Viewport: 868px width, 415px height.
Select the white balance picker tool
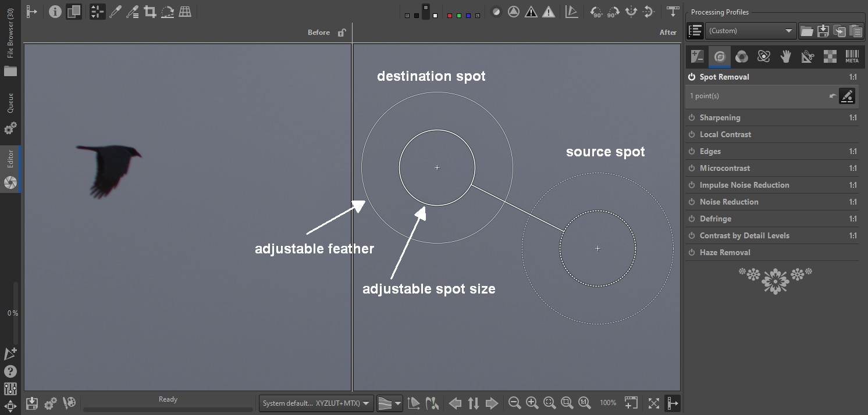click(x=115, y=12)
